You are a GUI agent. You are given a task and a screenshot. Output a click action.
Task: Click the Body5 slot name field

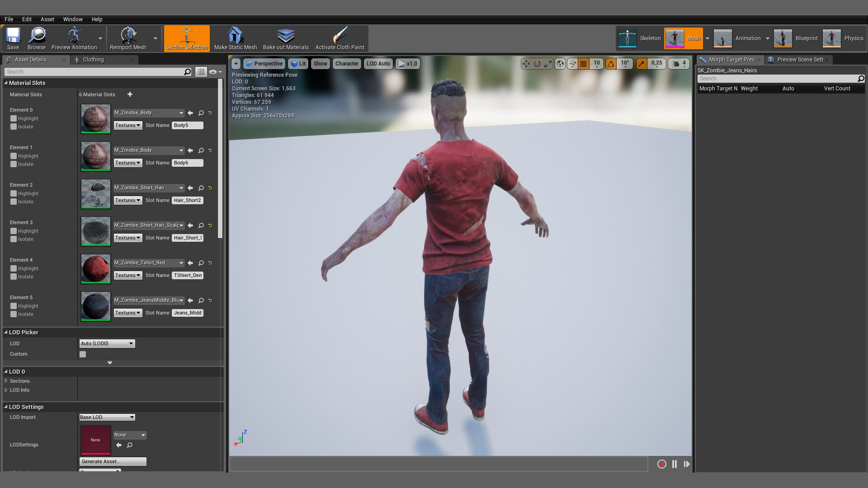pos(187,126)
